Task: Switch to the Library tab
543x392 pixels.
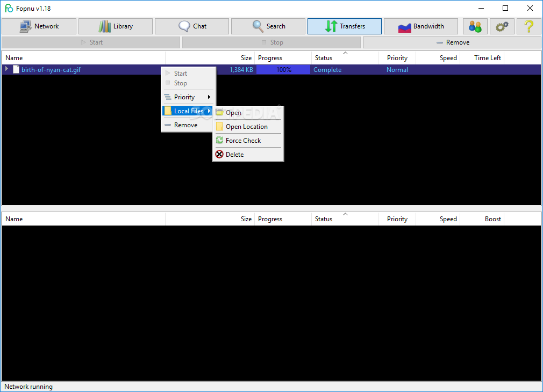Action: click(x=115, y=26)
